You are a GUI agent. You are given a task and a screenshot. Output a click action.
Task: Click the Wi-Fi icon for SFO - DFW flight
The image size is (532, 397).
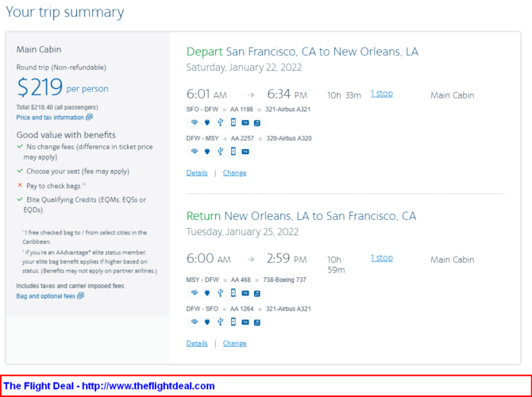point(194,122)
